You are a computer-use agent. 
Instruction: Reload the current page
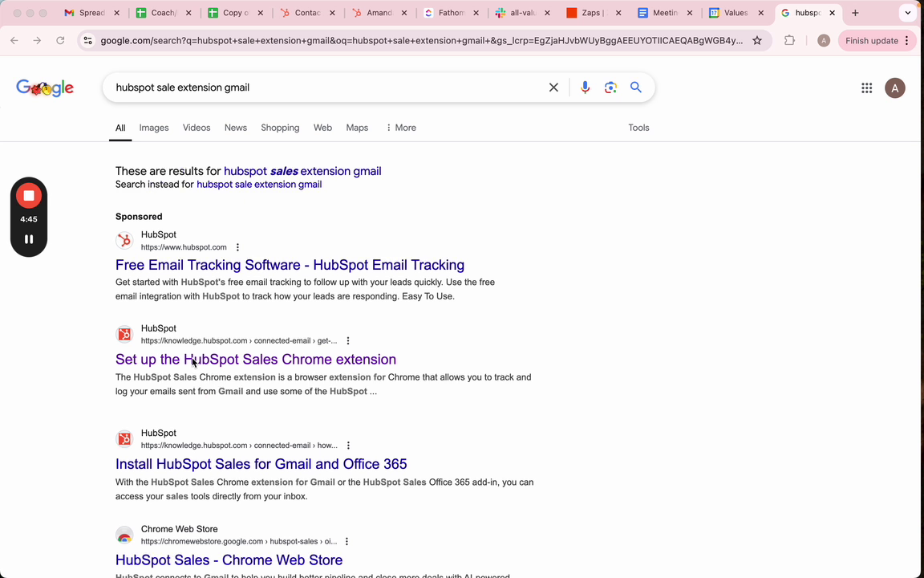(60, 41)
